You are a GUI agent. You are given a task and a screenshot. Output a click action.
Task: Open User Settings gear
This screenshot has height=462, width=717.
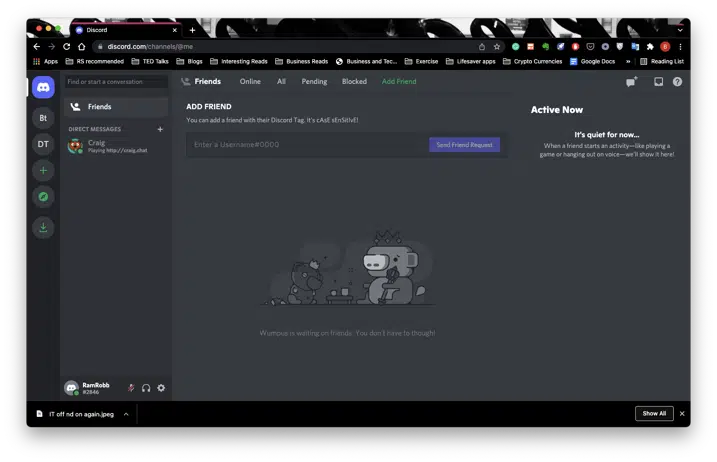161,388
